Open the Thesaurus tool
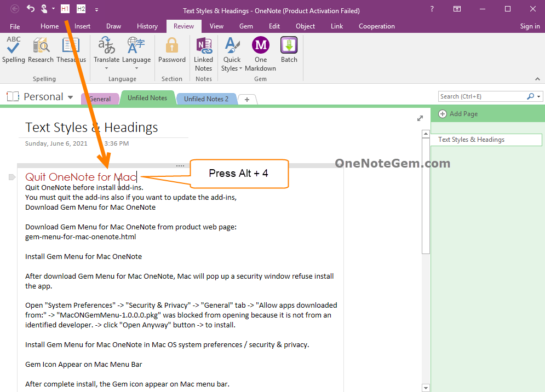 point(71,50)
